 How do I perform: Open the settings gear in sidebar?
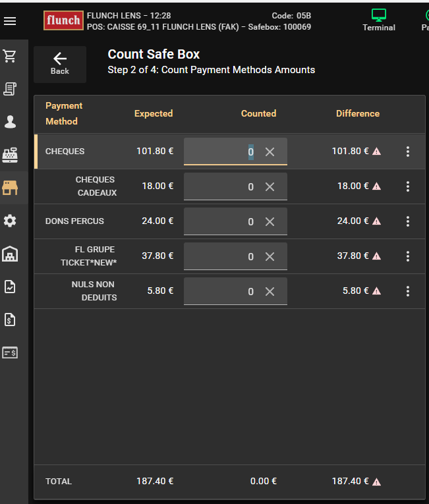10,221
